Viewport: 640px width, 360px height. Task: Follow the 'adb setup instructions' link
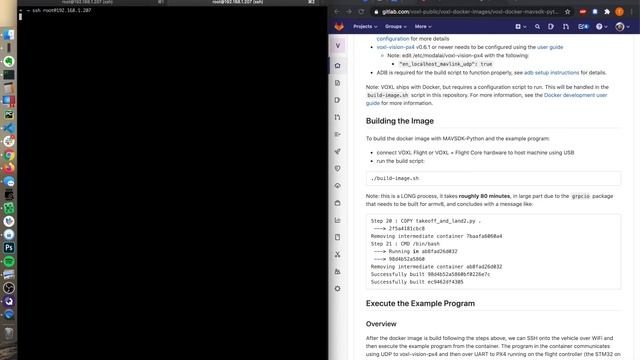click(x=551, y=73)
